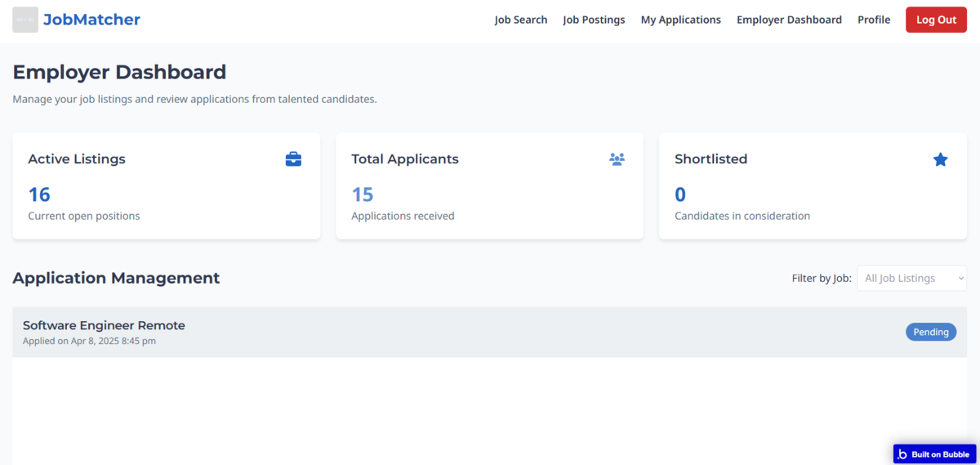Click the Shortlisted count 0
Viewport: 980px width, 465px height.
(x=680, y=194)
